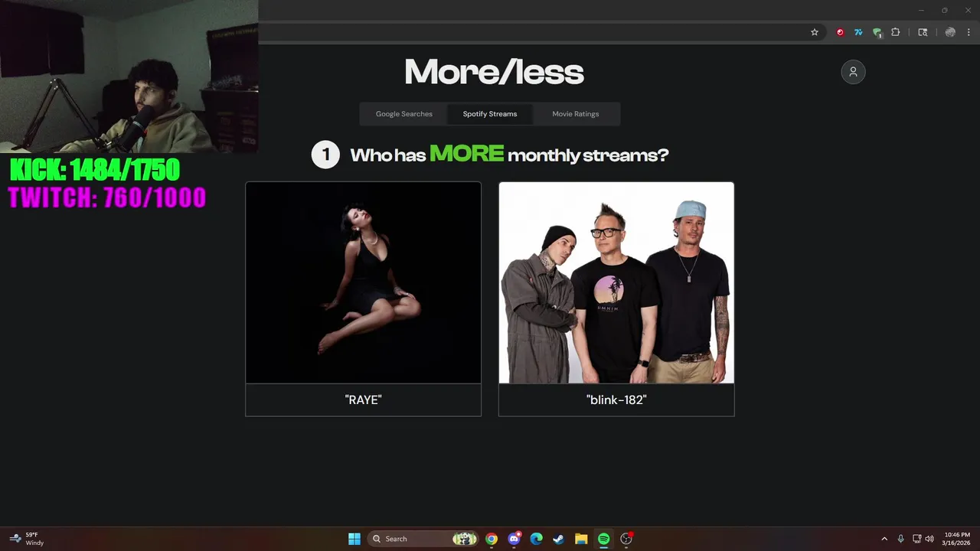The image size is (980, 551).
Task: Click the panda search highlight icon
Action: pyautogui.click(x=464, y=539)
